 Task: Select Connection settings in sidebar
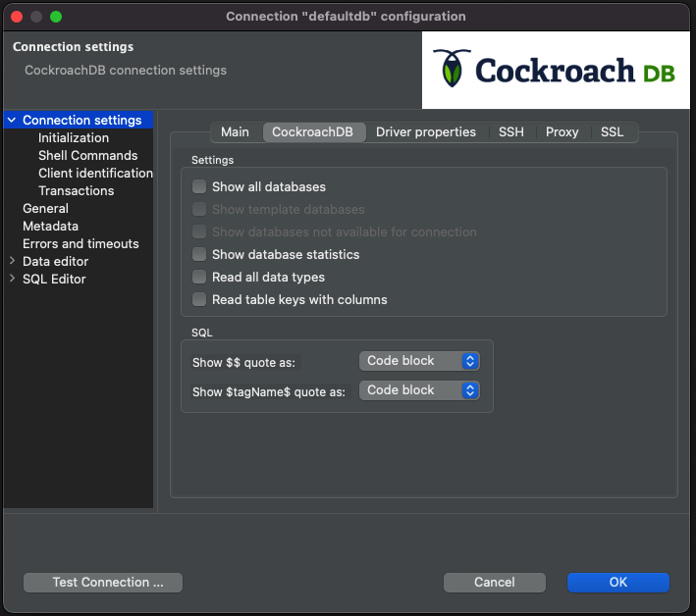coord(79,121)
